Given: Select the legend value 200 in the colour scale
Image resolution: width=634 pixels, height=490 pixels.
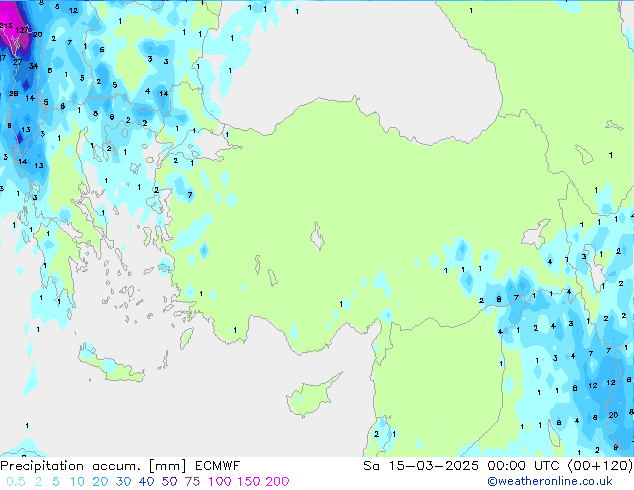Looking at the screenshot, I should point(277,482).
